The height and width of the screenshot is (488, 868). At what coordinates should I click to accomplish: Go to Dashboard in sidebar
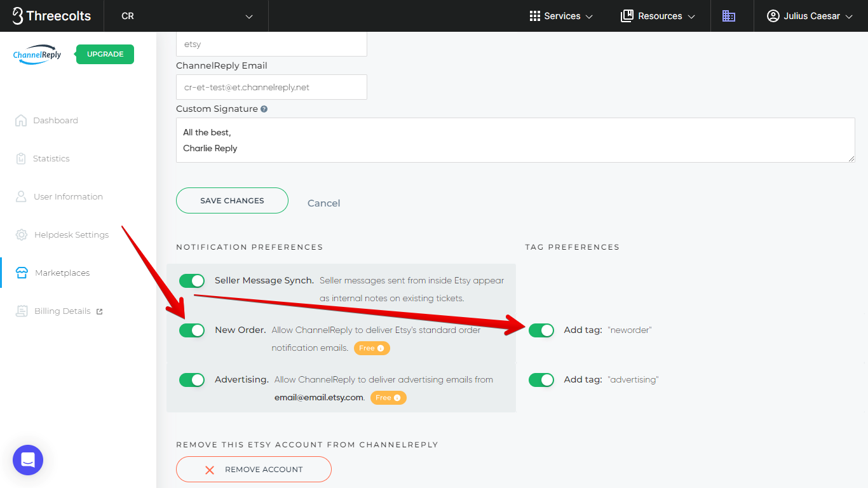(x=55, y=120)
